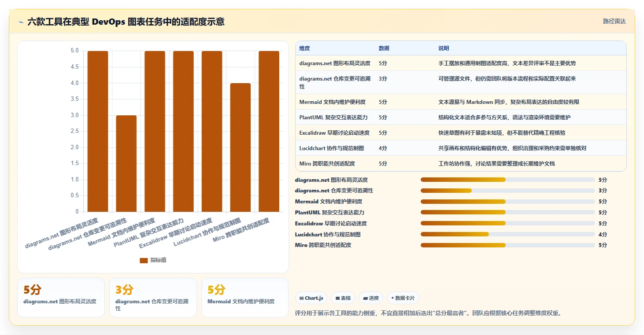
Task: Select table row diagrams.net 仓库变更可追溯性
Action: pyautogui.click(x=461, y=82)
